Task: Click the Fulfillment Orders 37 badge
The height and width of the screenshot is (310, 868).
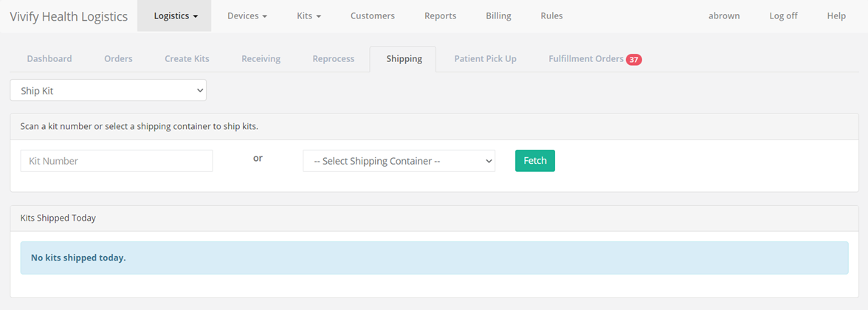Action: click(634, 59)
